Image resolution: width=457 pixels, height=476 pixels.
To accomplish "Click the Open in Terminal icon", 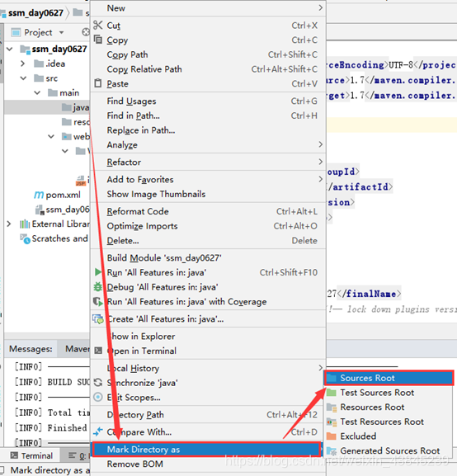I will coord(98,351).
